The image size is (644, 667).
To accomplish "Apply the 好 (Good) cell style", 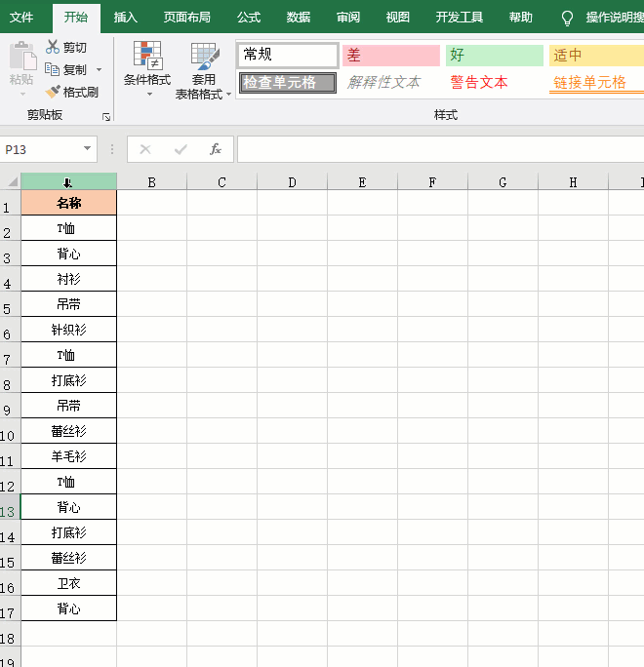I will (494, 56).
